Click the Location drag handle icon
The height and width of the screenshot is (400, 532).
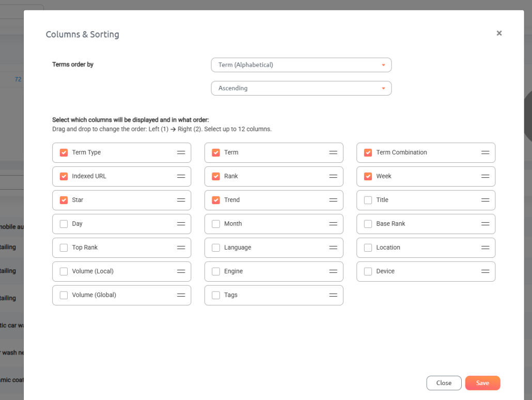[485, 248]
